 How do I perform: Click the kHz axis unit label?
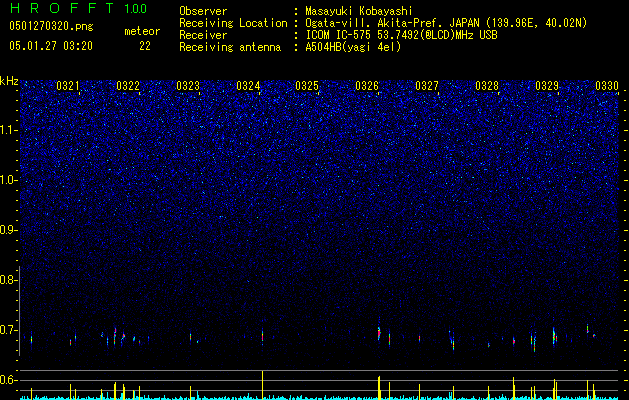point(9,81)
